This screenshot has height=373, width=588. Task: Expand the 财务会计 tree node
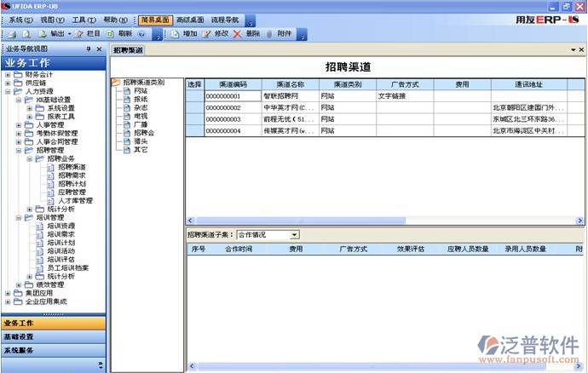8,74
